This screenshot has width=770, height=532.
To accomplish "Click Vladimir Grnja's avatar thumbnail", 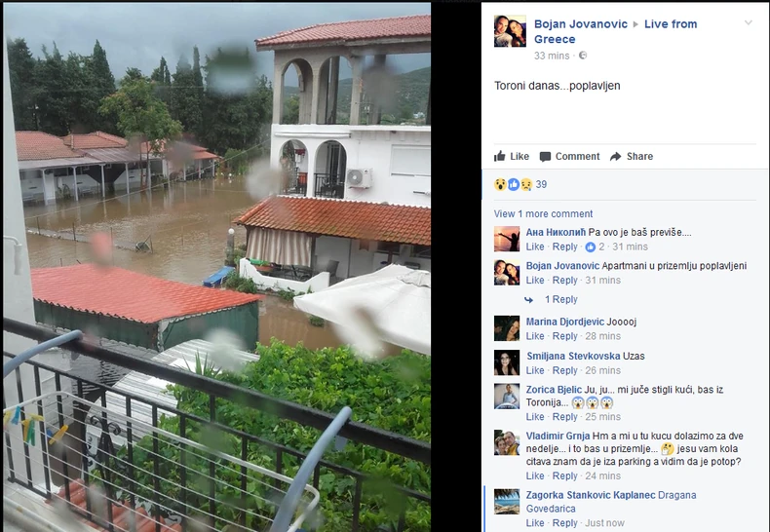I will click(507, 442).
